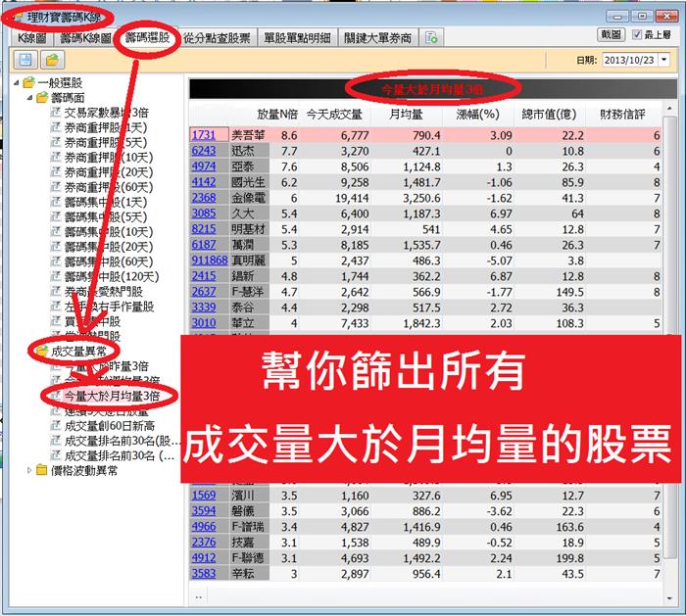Sort by the 月均量 column header

tap(406, 115)
